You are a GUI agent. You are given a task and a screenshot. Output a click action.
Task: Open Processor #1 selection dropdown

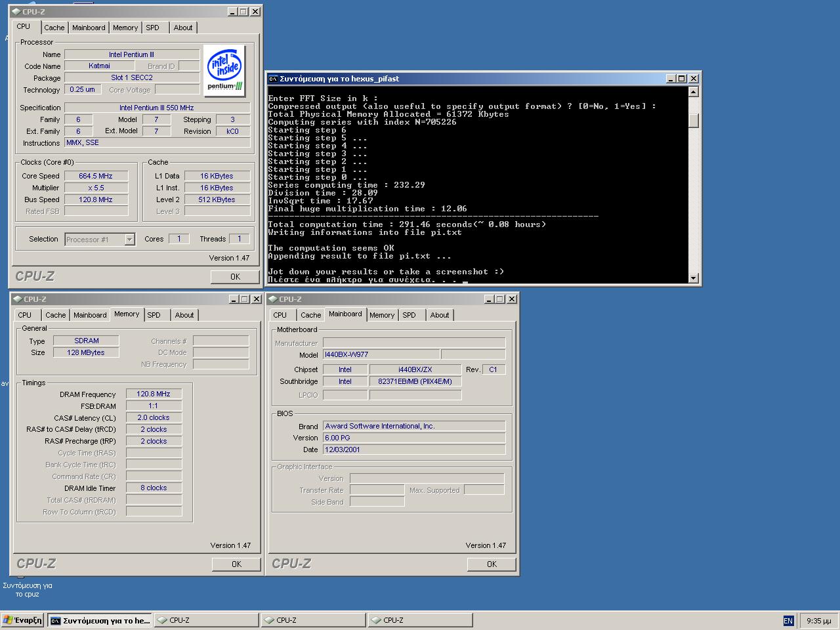click(x=129, y=240)
